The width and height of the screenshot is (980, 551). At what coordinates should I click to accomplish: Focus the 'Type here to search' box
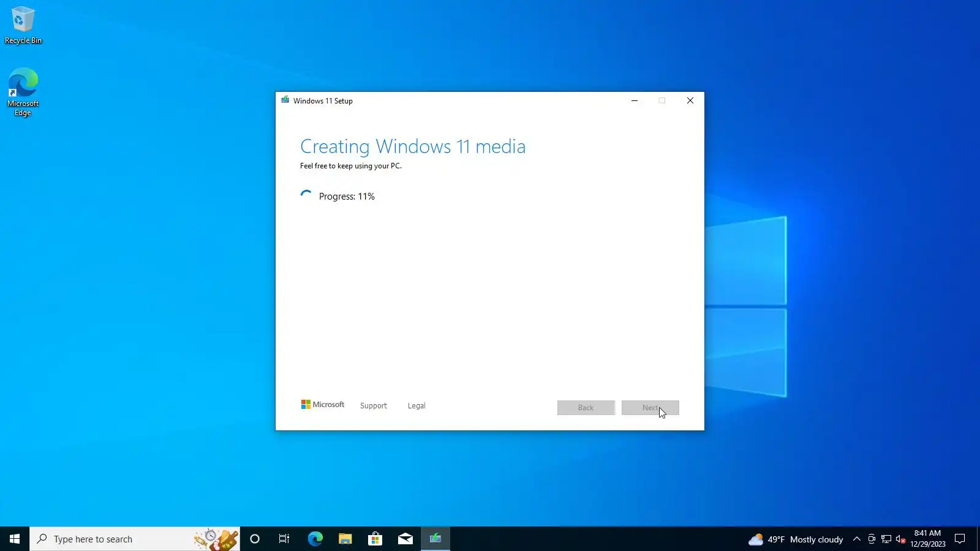(135, 539)
